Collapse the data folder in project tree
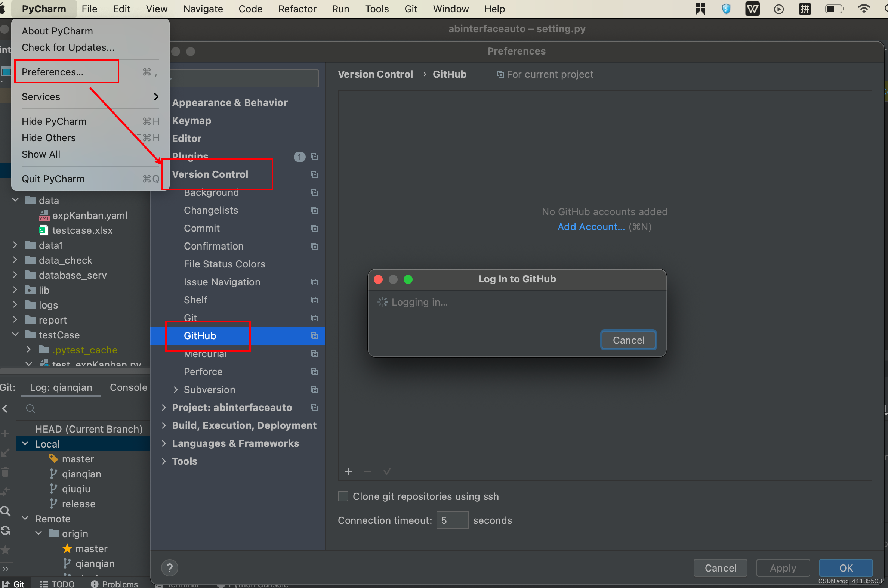 pyautogui.click(x=15, y=200)
